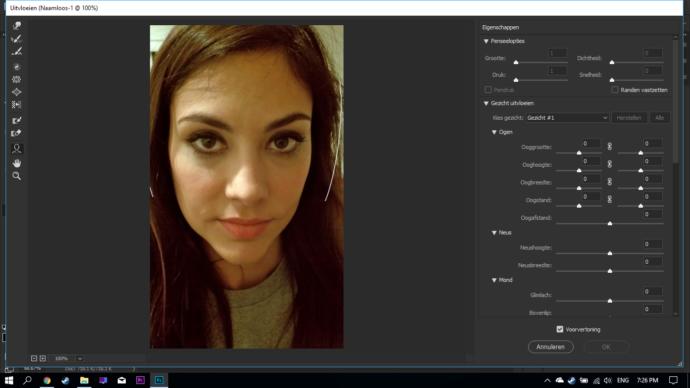The image size is (690, 388).
Task: Open the Mail app from taskbar
Action: coord(121,380)
